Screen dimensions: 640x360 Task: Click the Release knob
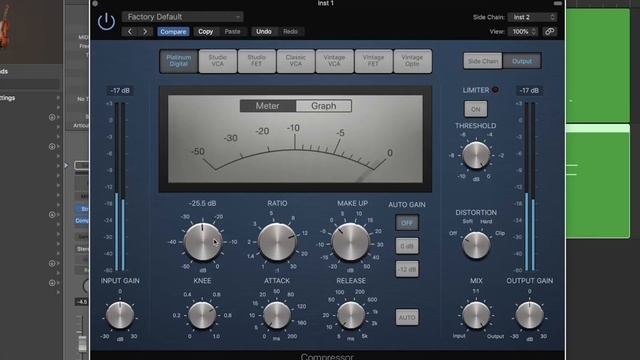(351, 315)
